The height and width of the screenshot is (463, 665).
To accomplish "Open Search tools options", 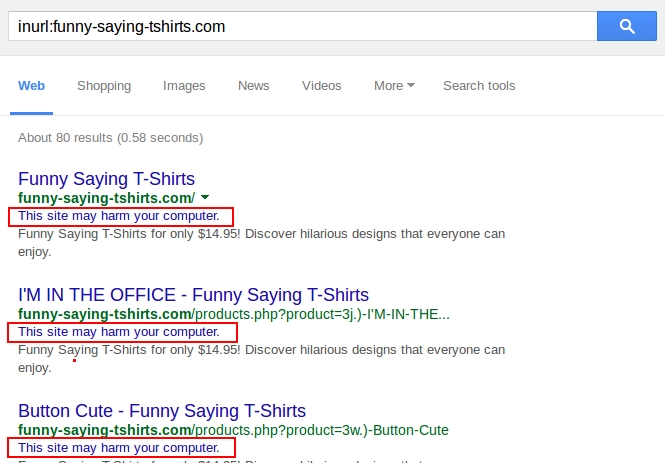I will (x=479, y=86).
